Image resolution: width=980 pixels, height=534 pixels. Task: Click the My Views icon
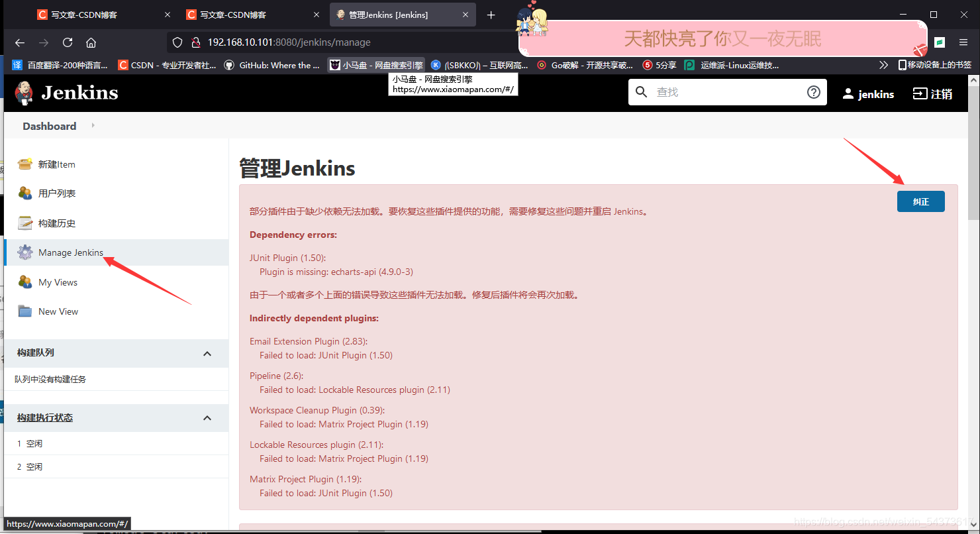click(x=25, y=282)
